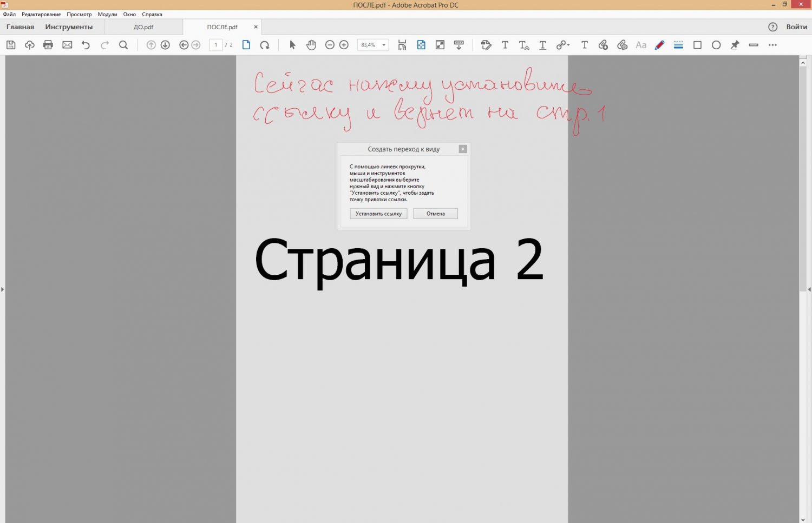The height and width of the screenshot is (523, 812).
Task: Redo the last undone action
Action: pos(105,45)
